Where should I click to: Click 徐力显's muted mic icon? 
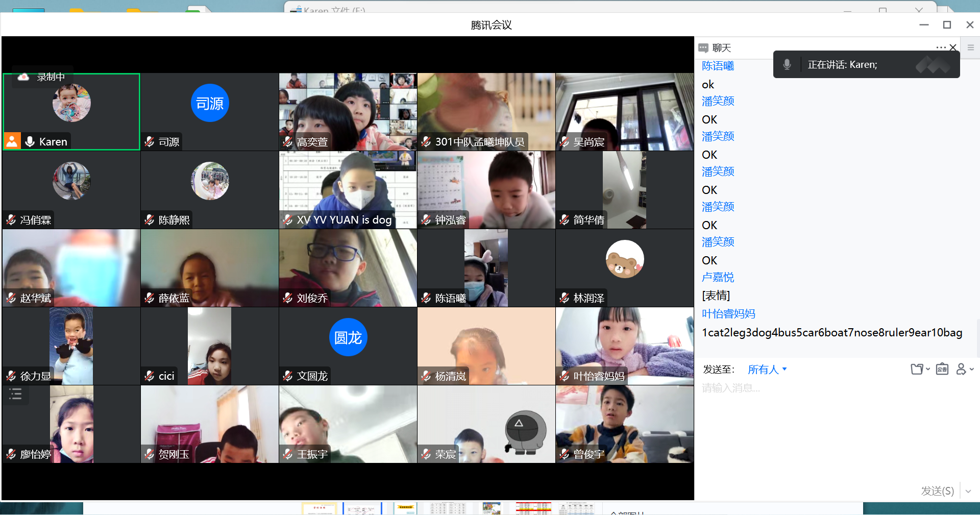point(11,376)
